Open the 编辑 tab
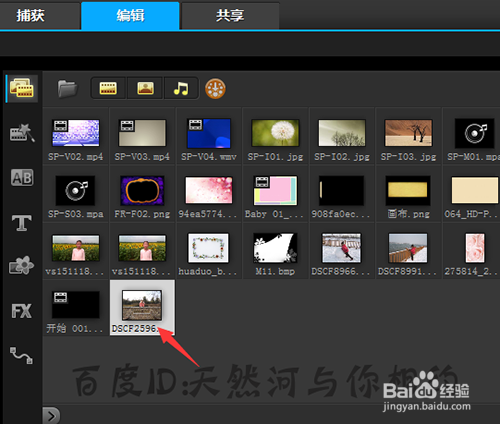500x424 pixels. coord(130,15)
